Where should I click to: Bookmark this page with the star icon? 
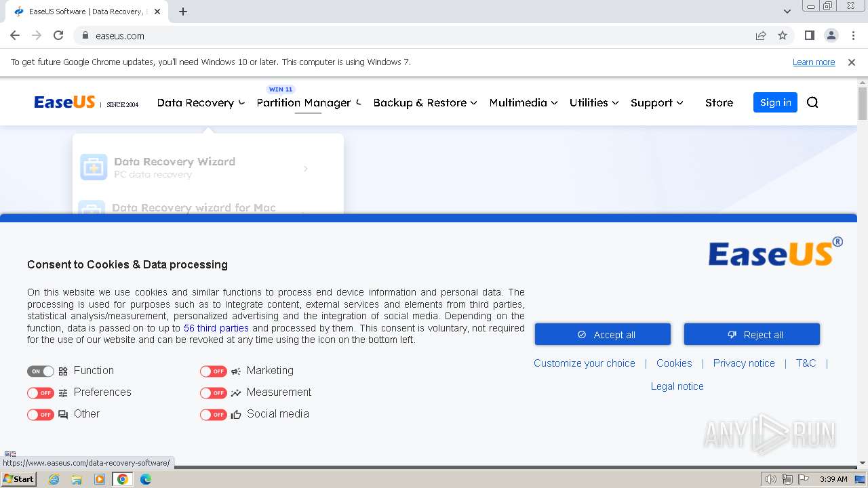coord(783,35)
